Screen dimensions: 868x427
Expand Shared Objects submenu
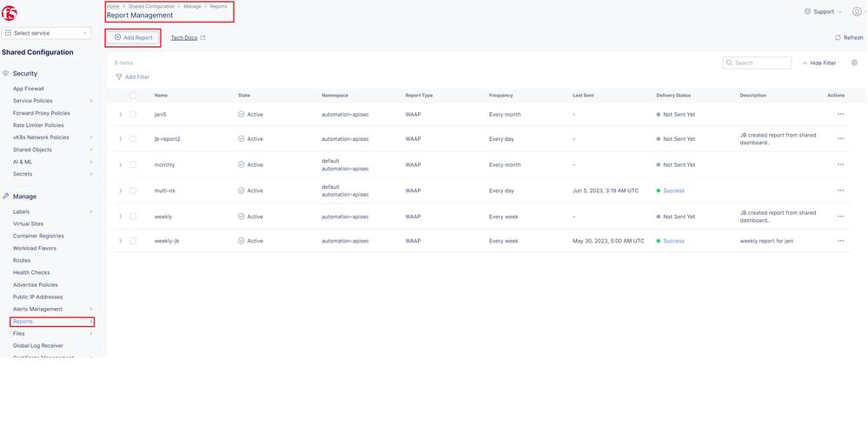pyautogui.click(x=52, y=150)
